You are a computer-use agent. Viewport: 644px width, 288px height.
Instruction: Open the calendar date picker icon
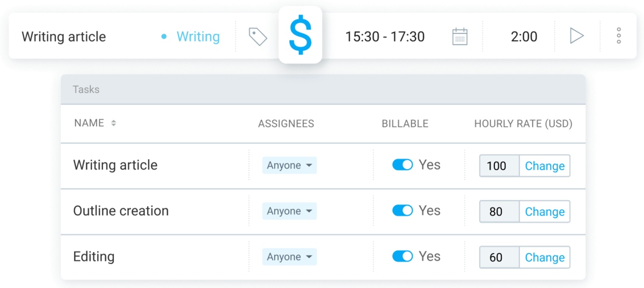pyautogui.click(x=460, y=37)
